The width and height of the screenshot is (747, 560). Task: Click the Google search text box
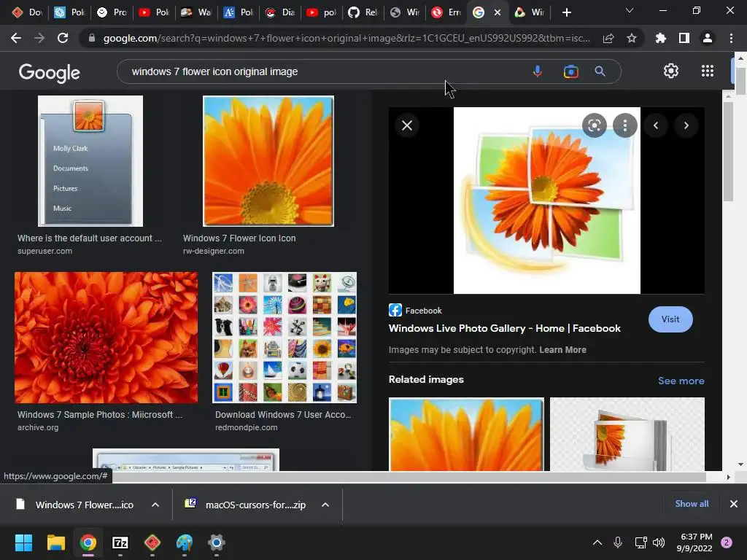pos(324,71)
